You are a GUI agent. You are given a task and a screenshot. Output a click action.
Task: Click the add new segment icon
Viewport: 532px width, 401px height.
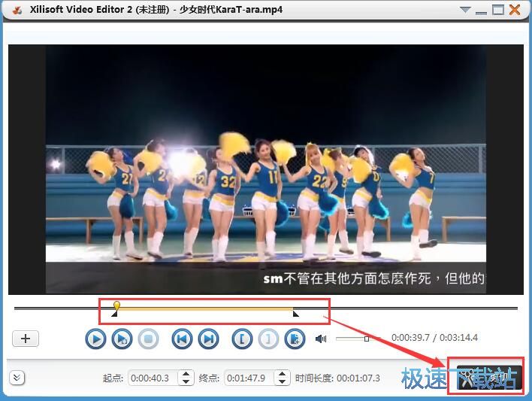click(295, 339)
